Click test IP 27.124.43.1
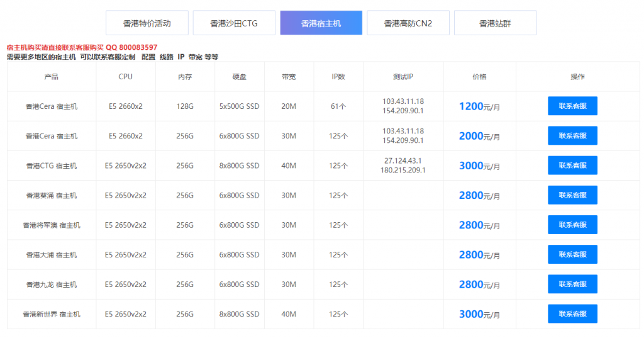The height and width of the screenshot is (338, 644). coord(402,161)
